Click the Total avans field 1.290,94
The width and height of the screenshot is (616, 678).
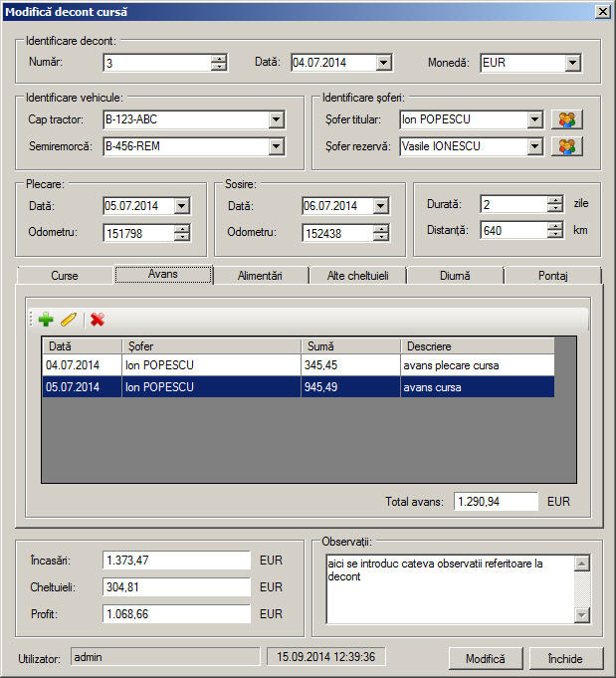(496, 502)
